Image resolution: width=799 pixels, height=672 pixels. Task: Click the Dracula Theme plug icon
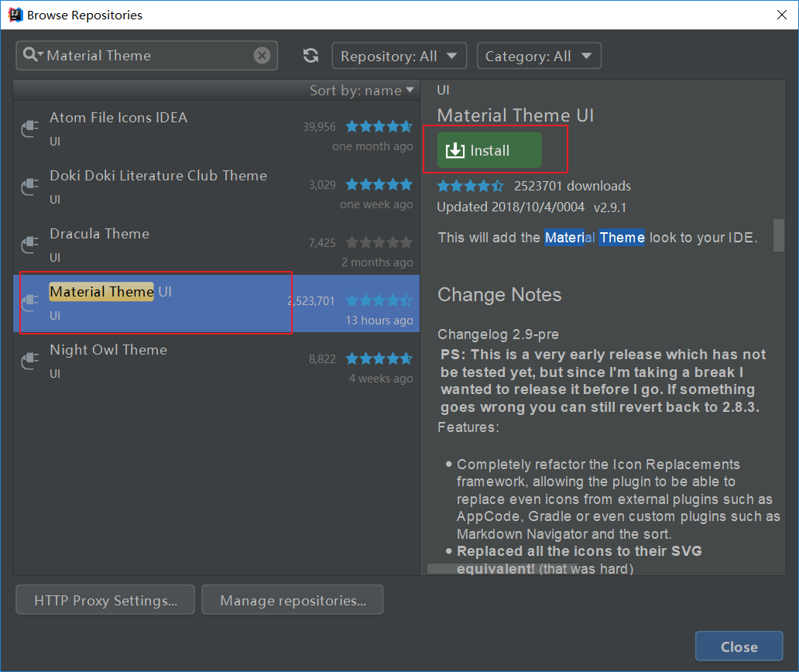[x=30, y=245]
